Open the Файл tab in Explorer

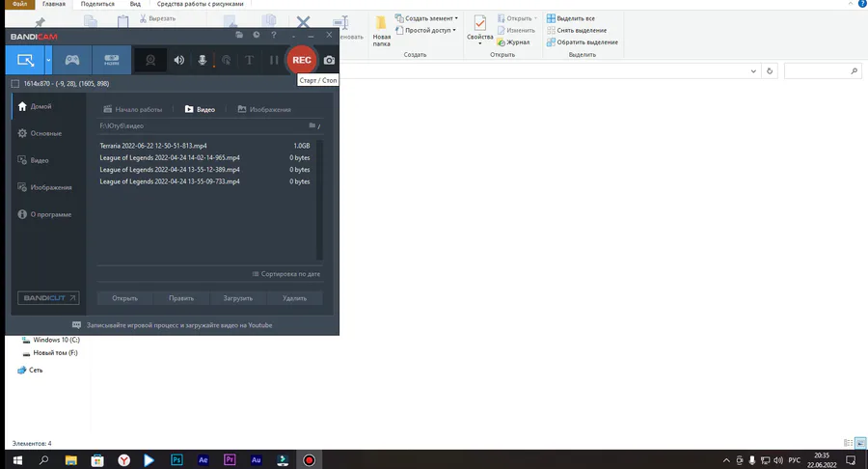pos(20,4)
